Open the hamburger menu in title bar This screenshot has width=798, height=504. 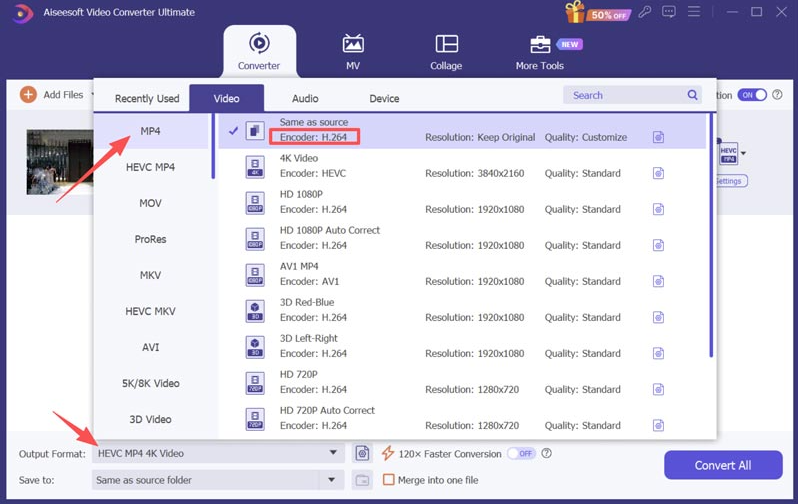pyautogui.click(x=696, y=12)
